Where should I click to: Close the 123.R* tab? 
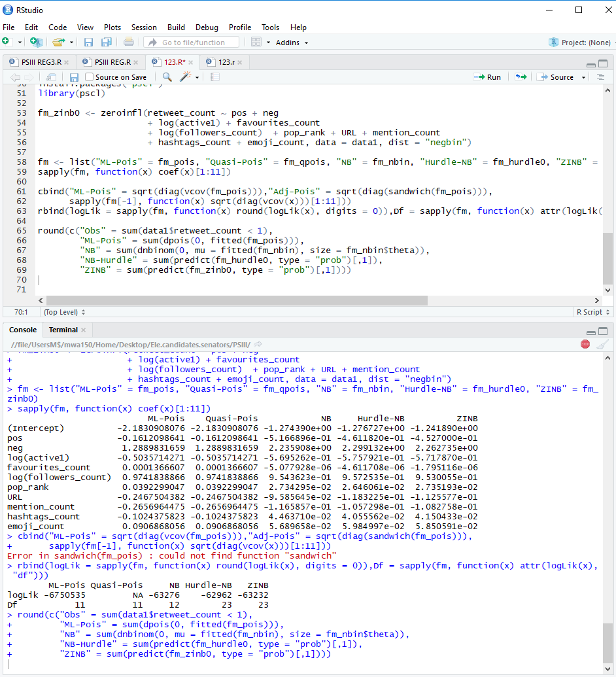[190, 63]
